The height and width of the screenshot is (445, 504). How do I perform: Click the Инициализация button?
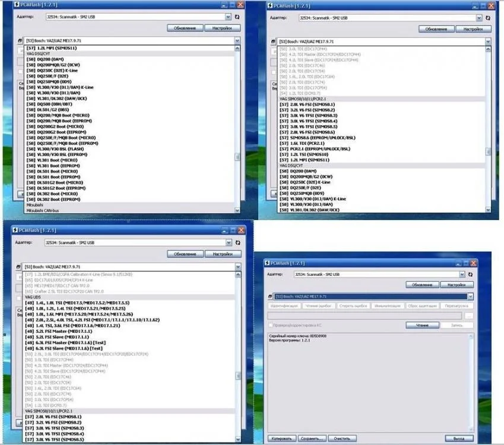tap(387, 306)
